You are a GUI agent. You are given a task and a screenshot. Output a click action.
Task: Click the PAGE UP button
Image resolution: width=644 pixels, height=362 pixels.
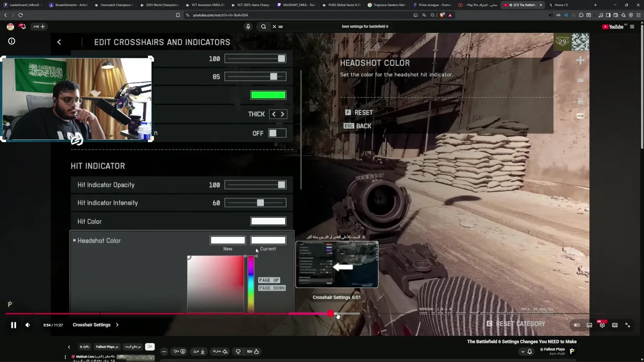click(x=269, y=280)
